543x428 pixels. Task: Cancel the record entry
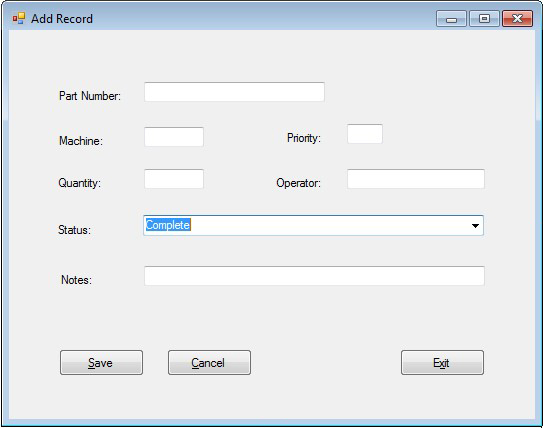click(x=210, y=363)
